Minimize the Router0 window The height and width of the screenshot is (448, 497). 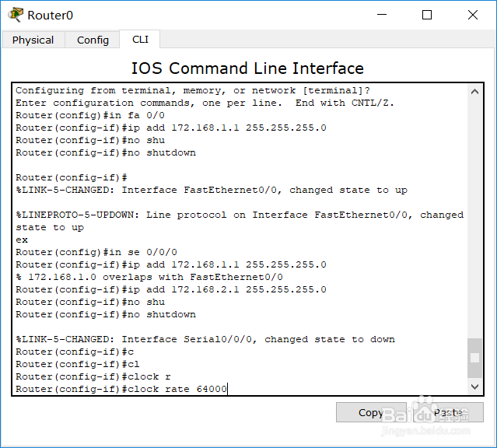coord(382,15)
